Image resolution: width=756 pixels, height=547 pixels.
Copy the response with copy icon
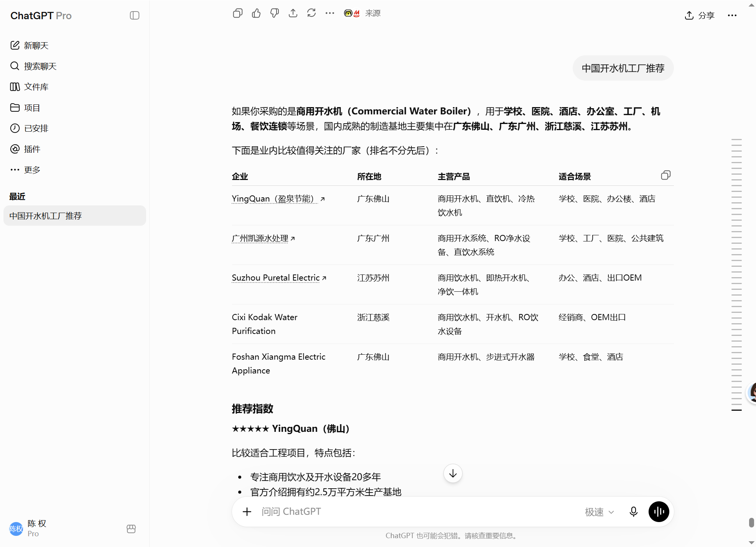[238, 13]
